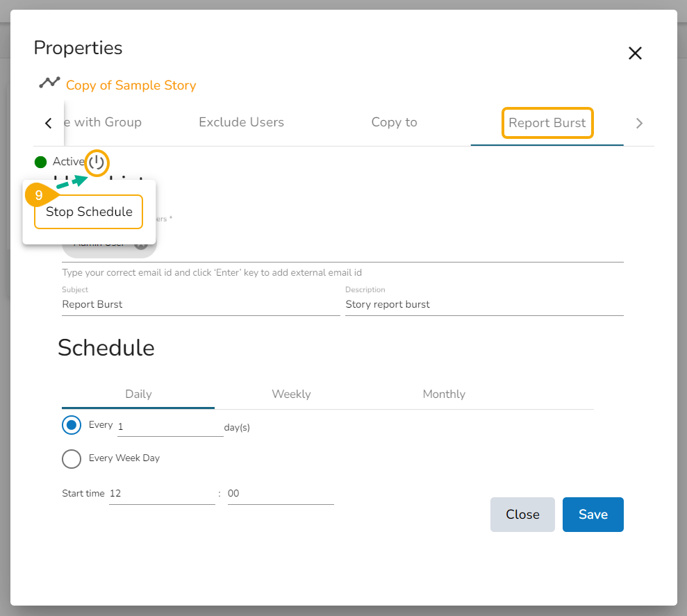Open the Copy to tab
687x616 pixels.
click(x=394, y=122)
